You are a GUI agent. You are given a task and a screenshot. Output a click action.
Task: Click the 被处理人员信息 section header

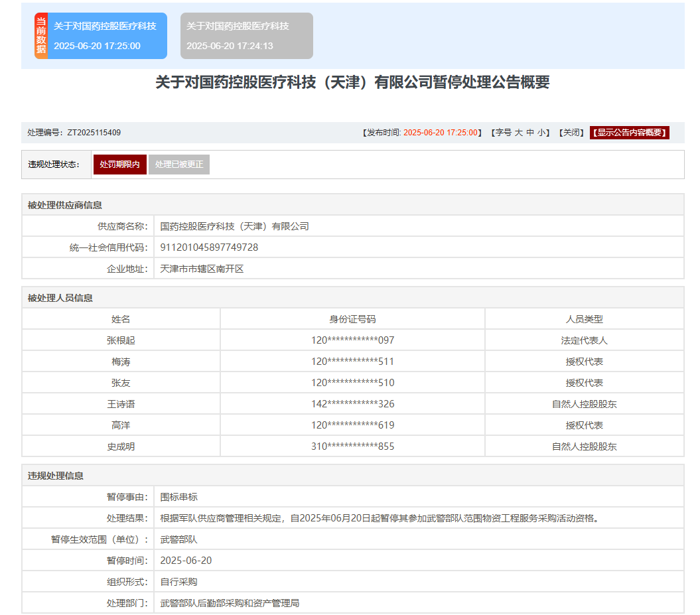pos(60,298)
